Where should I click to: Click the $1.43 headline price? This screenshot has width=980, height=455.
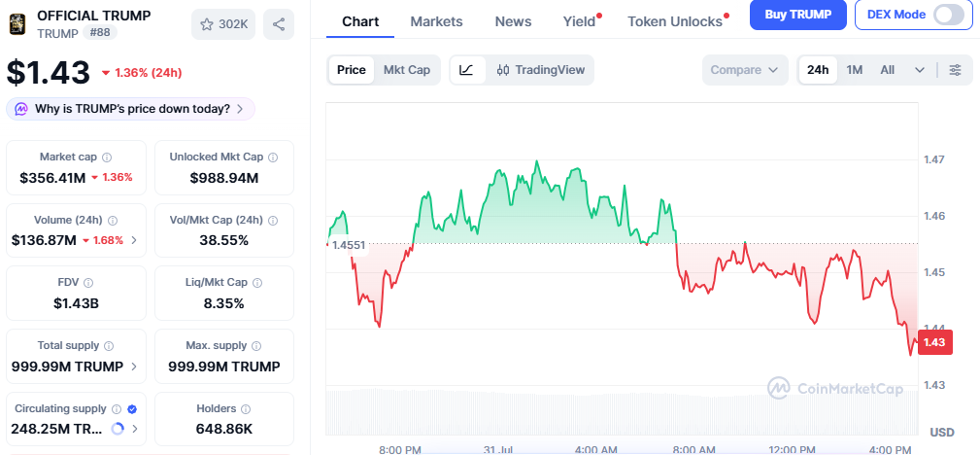(49, 73)
